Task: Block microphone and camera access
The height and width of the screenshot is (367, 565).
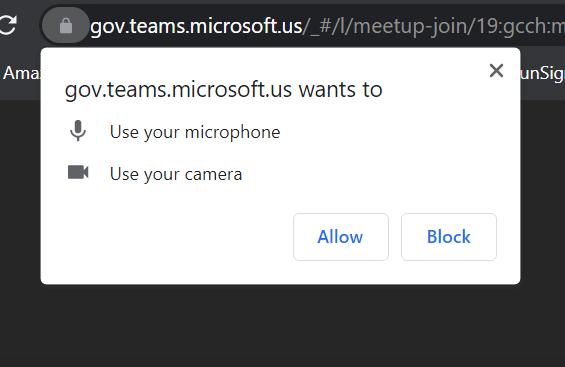Action: tap(449, 237)
